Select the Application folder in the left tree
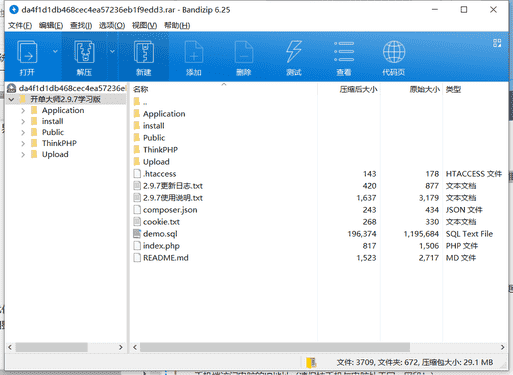Viewport: 513px width, 375px height. tap(63, 110)
